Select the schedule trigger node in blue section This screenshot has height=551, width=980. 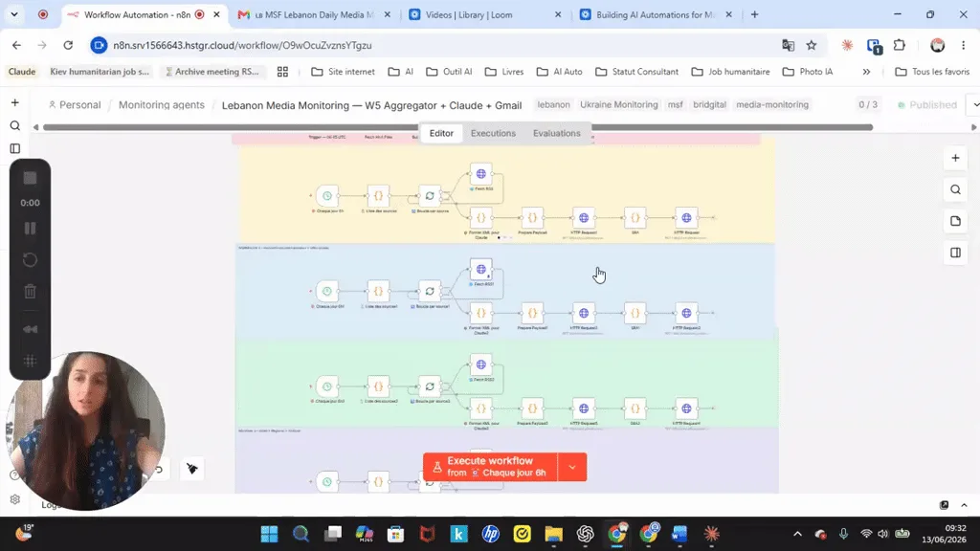click(327, 291)
